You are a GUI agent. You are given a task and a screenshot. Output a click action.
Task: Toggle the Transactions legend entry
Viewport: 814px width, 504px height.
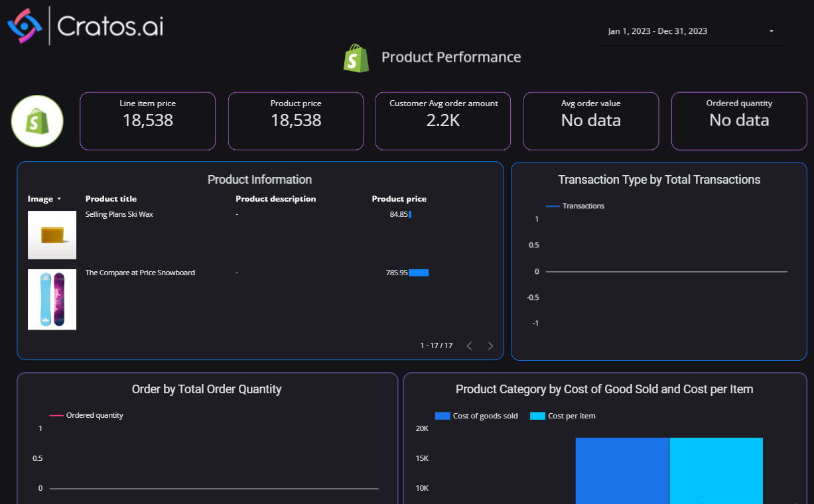coord(575,206)
